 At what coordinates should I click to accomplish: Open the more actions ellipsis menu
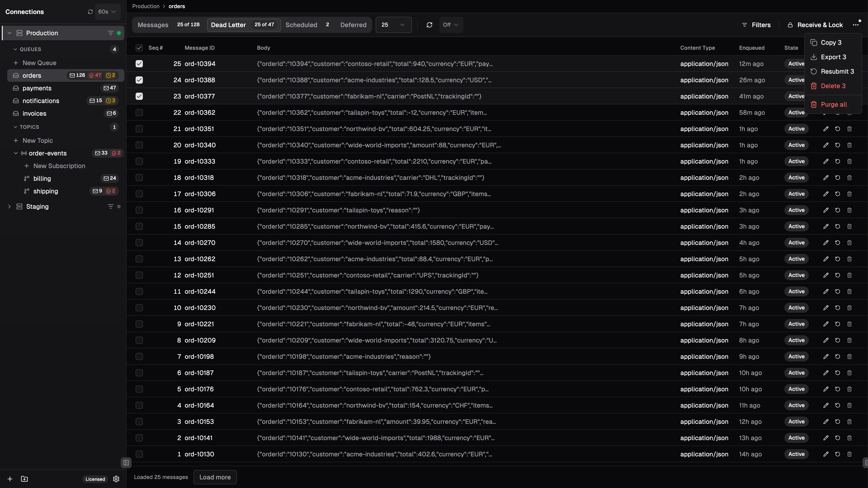coord(856,25)
